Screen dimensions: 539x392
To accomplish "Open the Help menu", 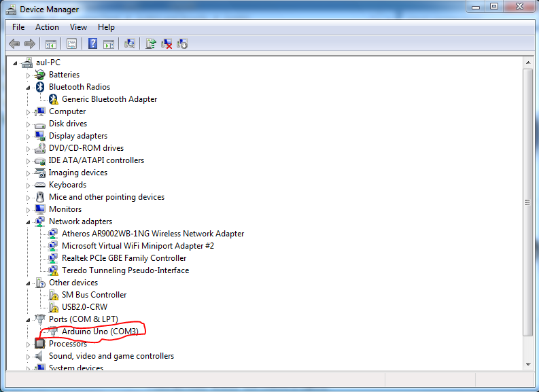I will (x=106, y=27).
